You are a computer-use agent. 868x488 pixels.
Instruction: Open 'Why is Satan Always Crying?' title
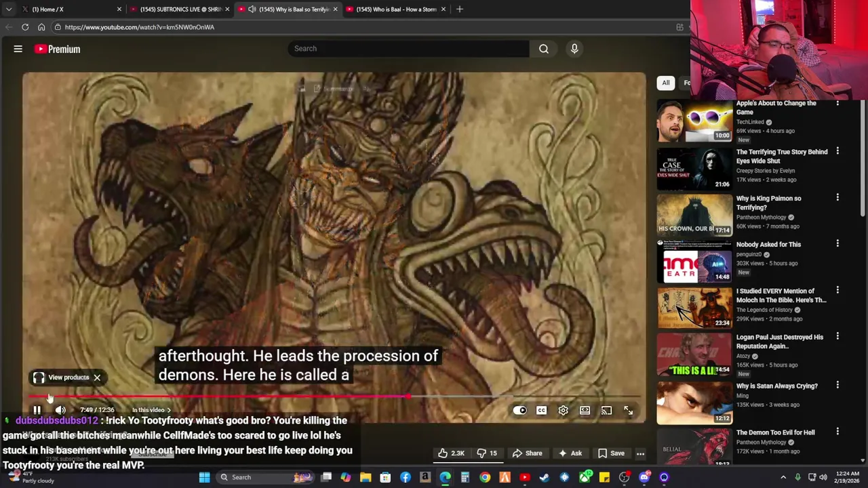(777, 386)
